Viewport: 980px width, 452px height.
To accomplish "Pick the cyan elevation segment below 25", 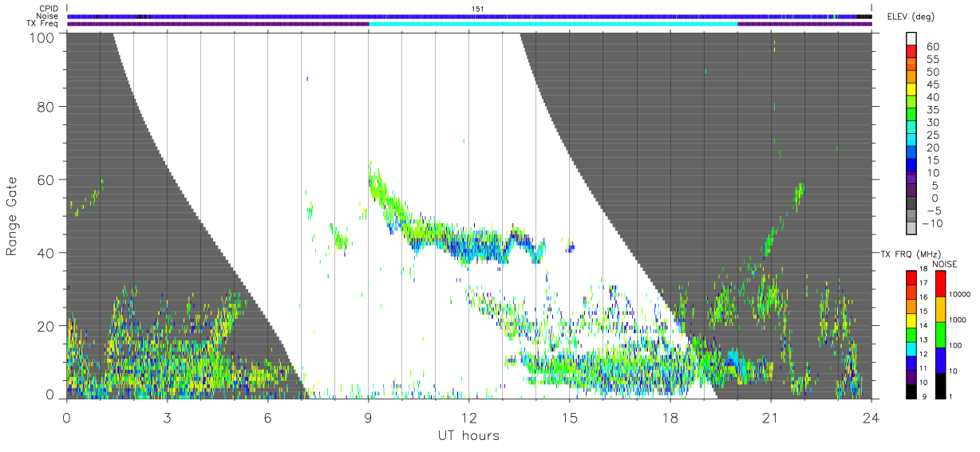I will coord(911,140).
